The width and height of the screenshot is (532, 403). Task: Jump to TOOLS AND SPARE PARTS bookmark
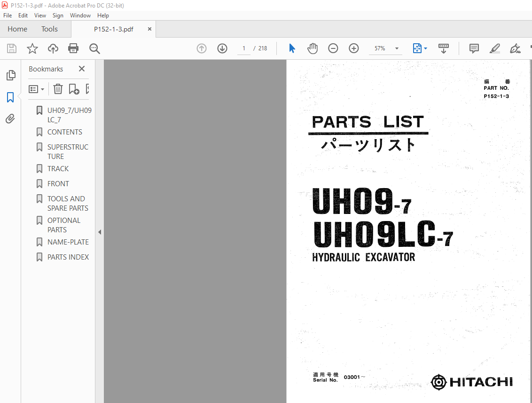pyautogui.click(x=68, y=203)
